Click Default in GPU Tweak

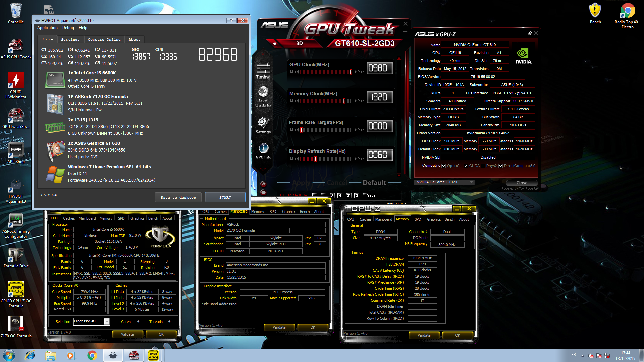[x=374, y=183]
